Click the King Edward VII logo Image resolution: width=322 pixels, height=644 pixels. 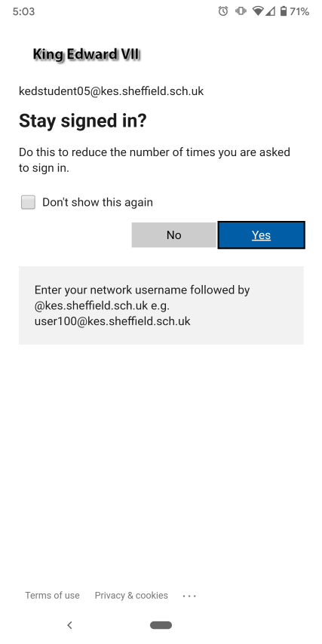(87, 54)
